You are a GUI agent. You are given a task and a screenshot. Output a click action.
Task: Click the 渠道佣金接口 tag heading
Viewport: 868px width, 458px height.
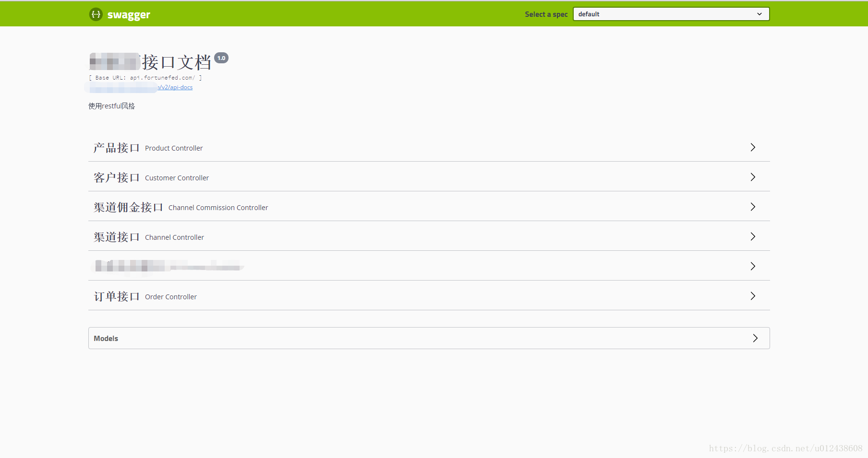(128, 207)
